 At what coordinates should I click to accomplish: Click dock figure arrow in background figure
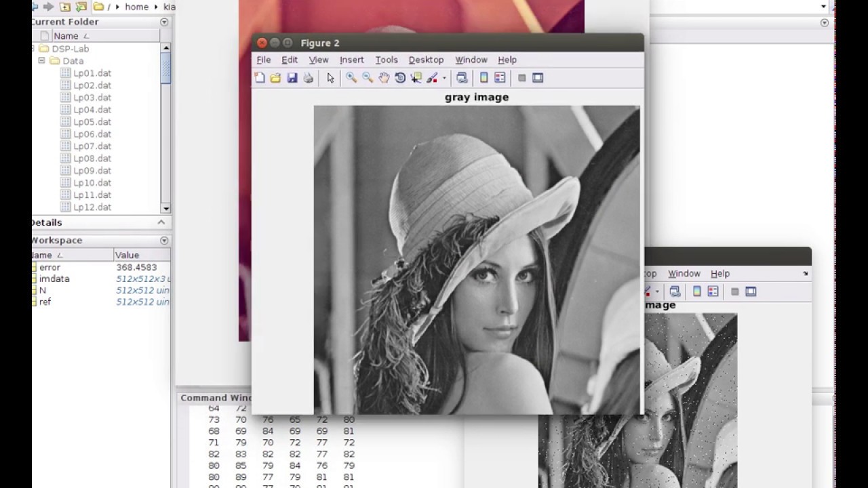tap(805, 273)
